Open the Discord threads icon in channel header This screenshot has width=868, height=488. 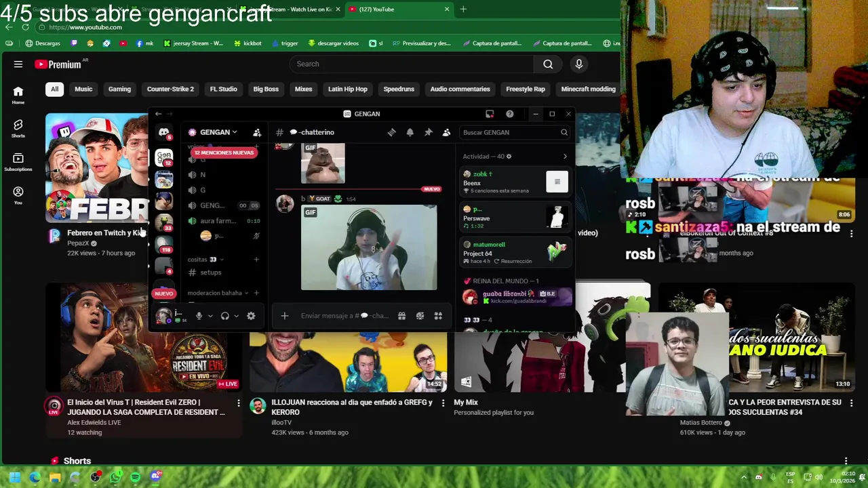(x=391, y=132)
